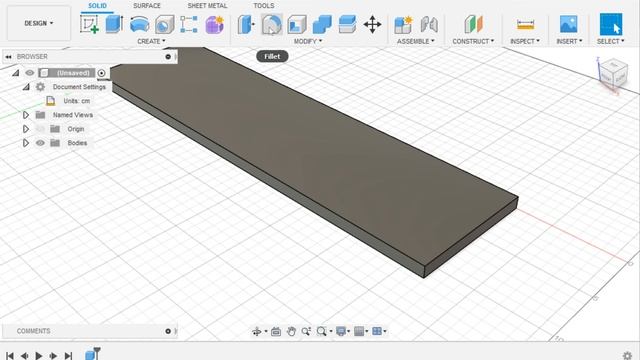Image resolution: width=640 pixels, height=360 pixels.
Task: Click the Display Settings monitor icon
Action: click(341, 331)
